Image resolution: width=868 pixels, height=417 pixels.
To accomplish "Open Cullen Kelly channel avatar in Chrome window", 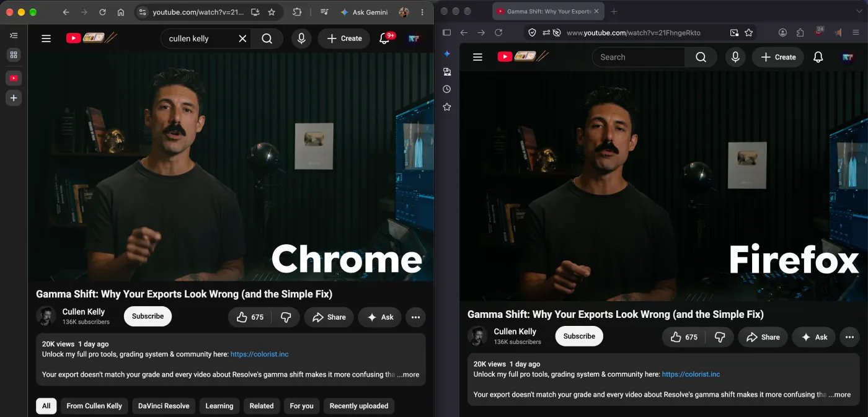I will [46, 316].
